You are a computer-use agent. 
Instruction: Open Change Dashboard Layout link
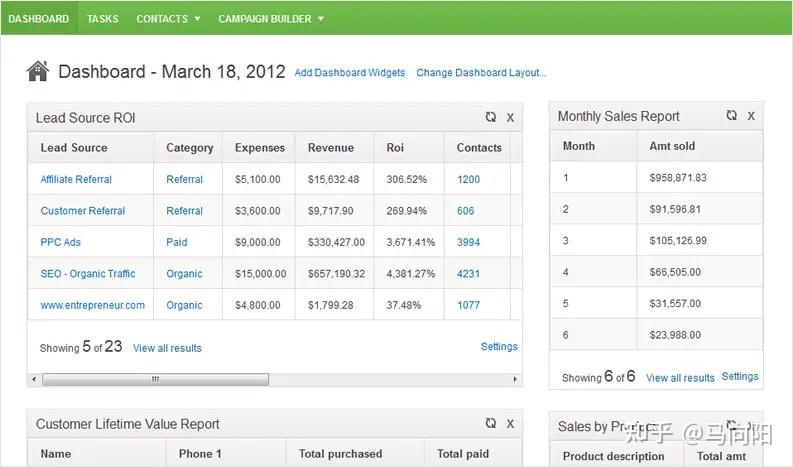[481, 73]
